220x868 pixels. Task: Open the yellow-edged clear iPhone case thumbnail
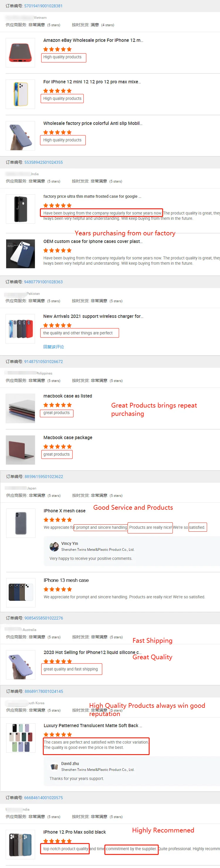coord(20,94)
